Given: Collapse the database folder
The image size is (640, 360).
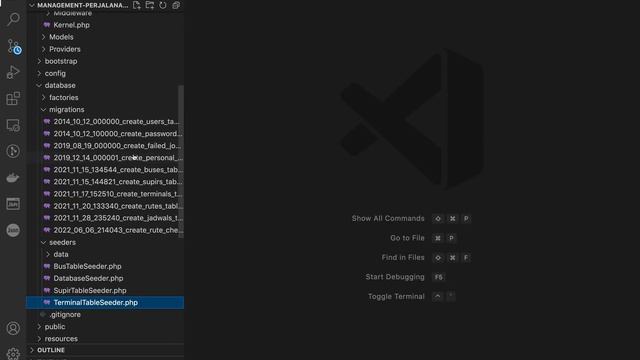Looking at the screenshot, I should pyautogui.click(x=105, y=85).
